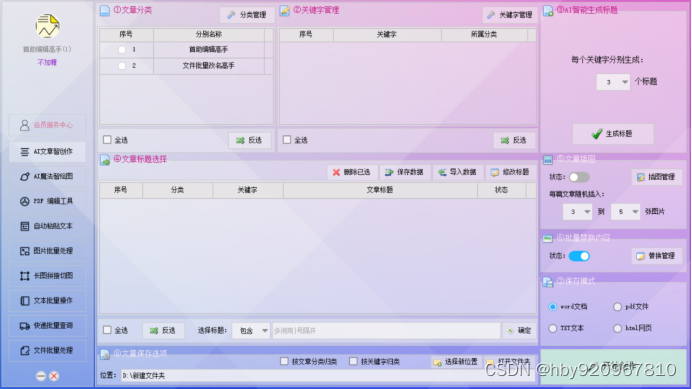Click the 修改标题 button
Viewport: 692px width, 389px height.
(x=510, y=172)
